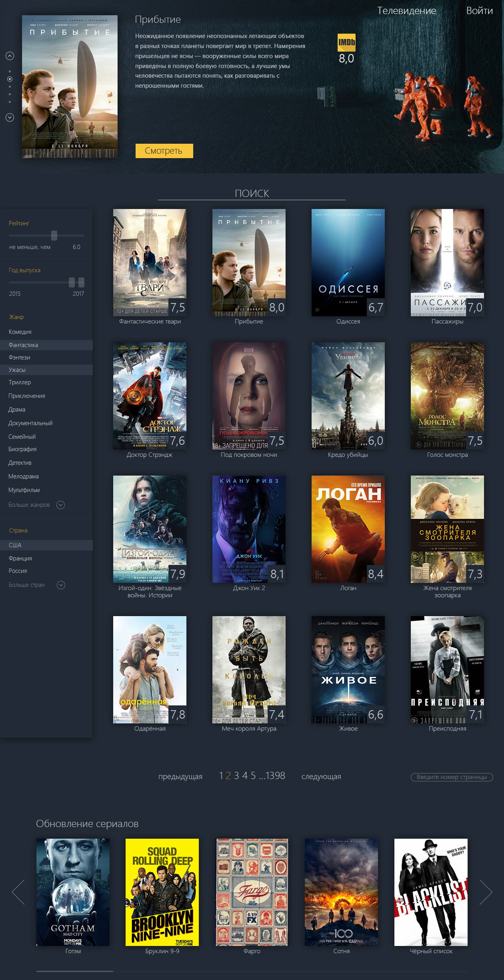Click the page number input field
504x980 pixels.
coord(452,777)
